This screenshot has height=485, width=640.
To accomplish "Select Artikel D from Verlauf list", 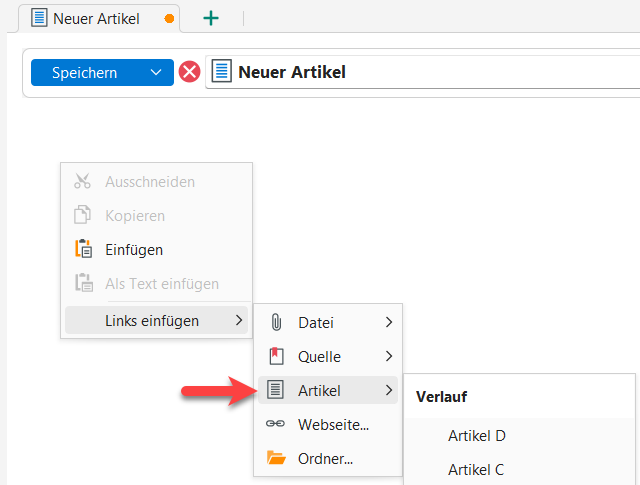I will (476, 435).
